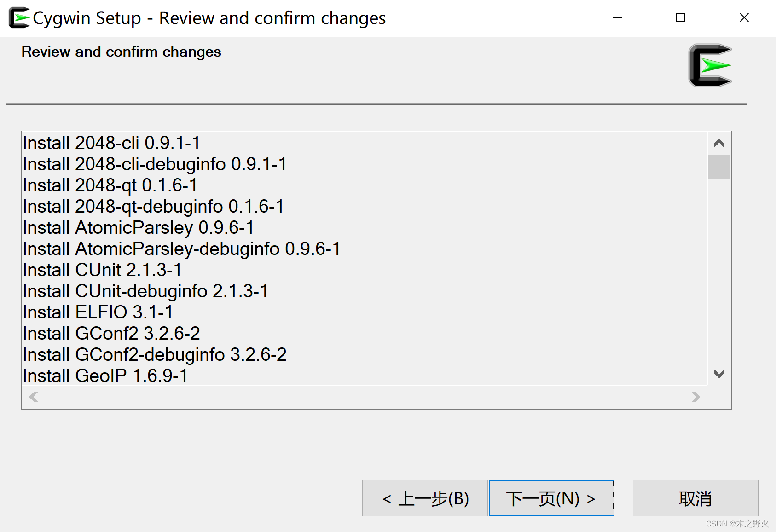Select the vertical scrollbar thumb
The height and width of the screenshot is (532, 776).
719,167
